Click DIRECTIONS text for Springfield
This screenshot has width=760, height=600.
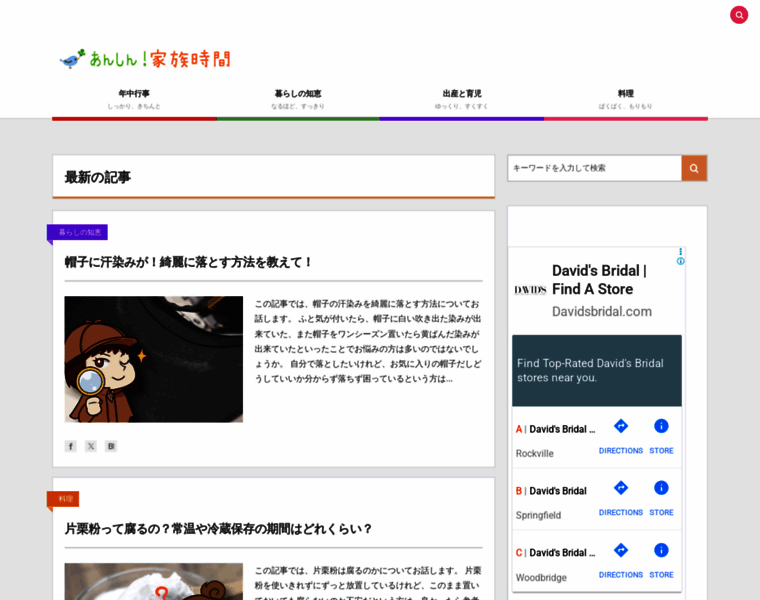(621, 512)
